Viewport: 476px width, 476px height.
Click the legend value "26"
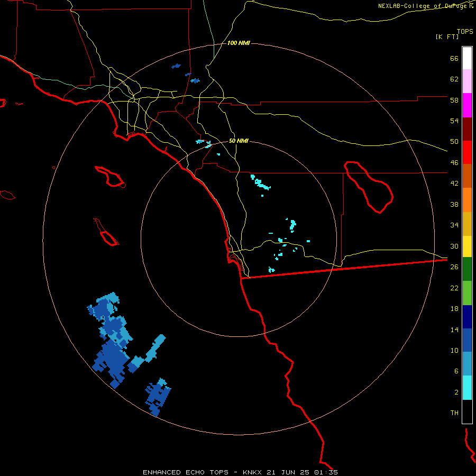[x=454, y=267]
